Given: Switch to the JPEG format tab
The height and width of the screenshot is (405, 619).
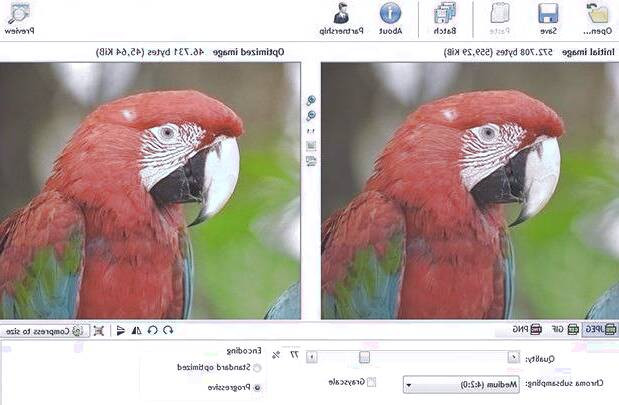Looking at the screenshot, I should point(600,329).
